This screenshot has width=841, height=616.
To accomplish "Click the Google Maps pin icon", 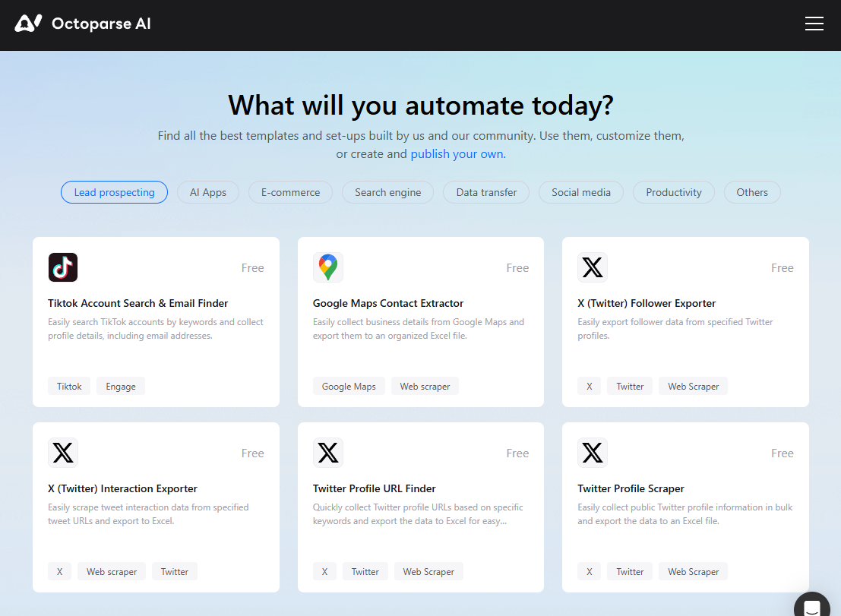I will click(x=328, y=267).
